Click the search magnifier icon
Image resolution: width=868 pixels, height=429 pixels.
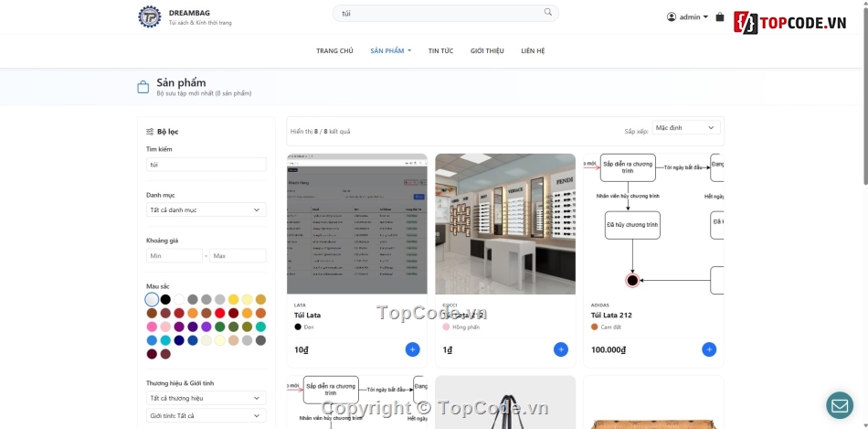tap(548, 12)
